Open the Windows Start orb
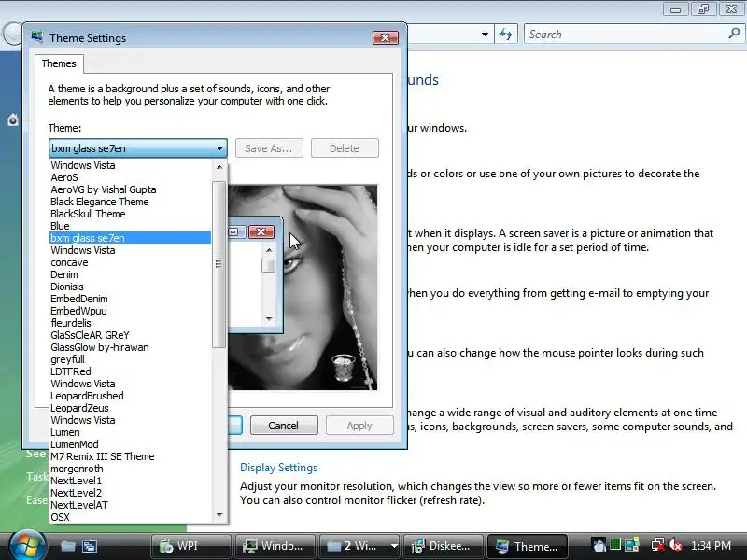 (x=27, y=544)
